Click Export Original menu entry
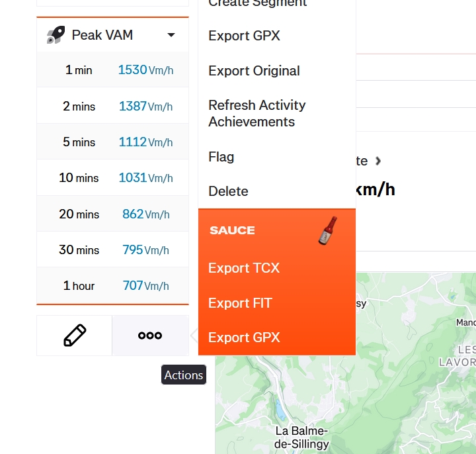Viewport: 476px width, 454px height. [x=254, y=71]
